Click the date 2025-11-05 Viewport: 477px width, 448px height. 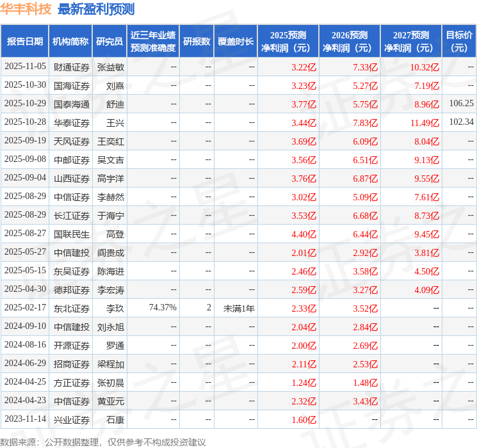click(25, 67)
